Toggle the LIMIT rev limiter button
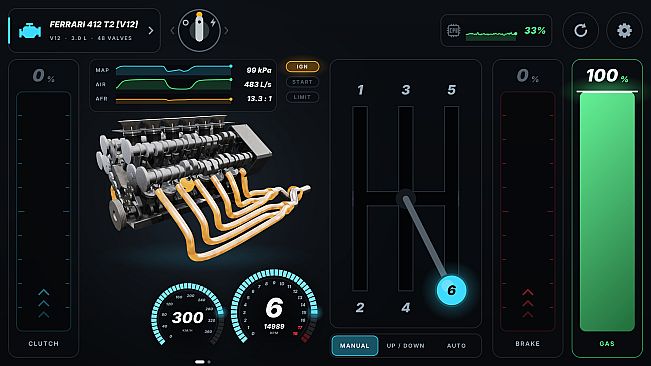This screenshot has width=651, height=366. pyautogui.click(x=302, y=97)
